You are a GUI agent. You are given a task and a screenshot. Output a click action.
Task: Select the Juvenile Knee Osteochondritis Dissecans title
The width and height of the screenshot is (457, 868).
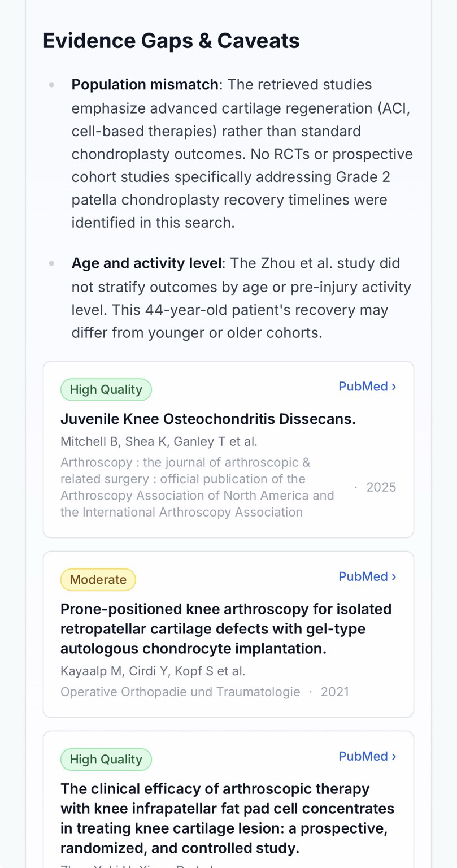pyautogui.click(x=208, y=419)
